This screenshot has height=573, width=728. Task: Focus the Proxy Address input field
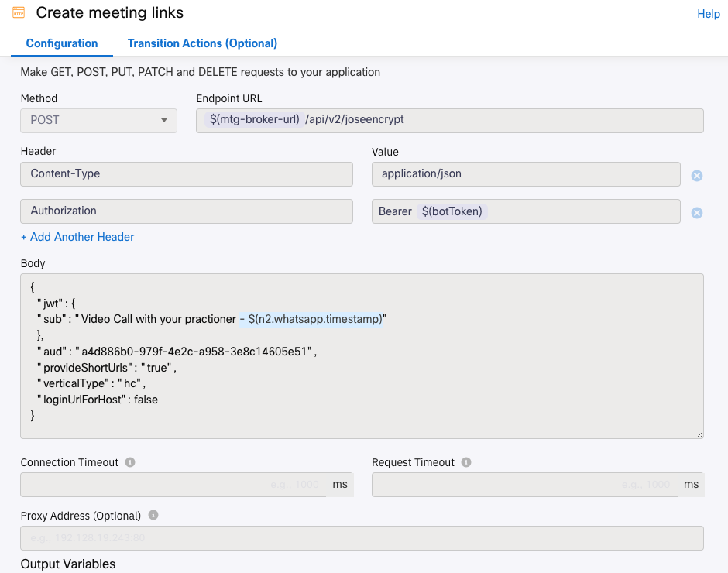click(x=362, y=538)
